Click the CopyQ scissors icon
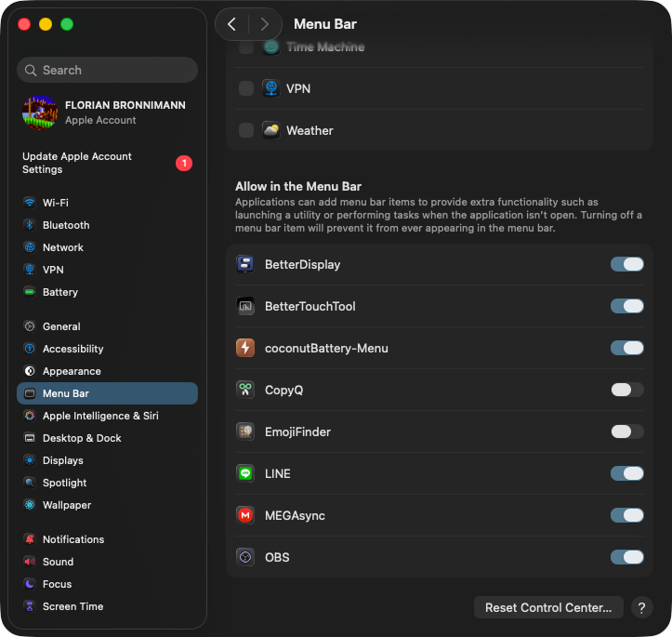The image size is (672, 637). pyautogui.click(x=245, y=390)
